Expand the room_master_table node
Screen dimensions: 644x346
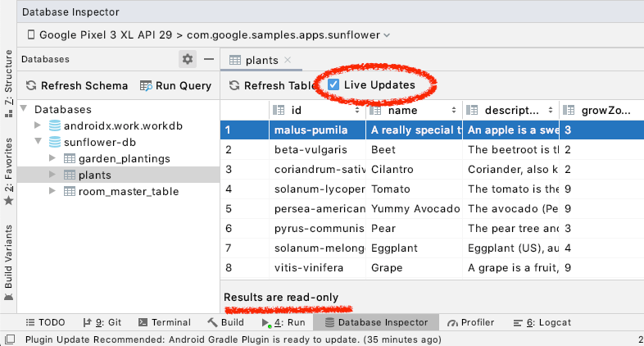53,191
